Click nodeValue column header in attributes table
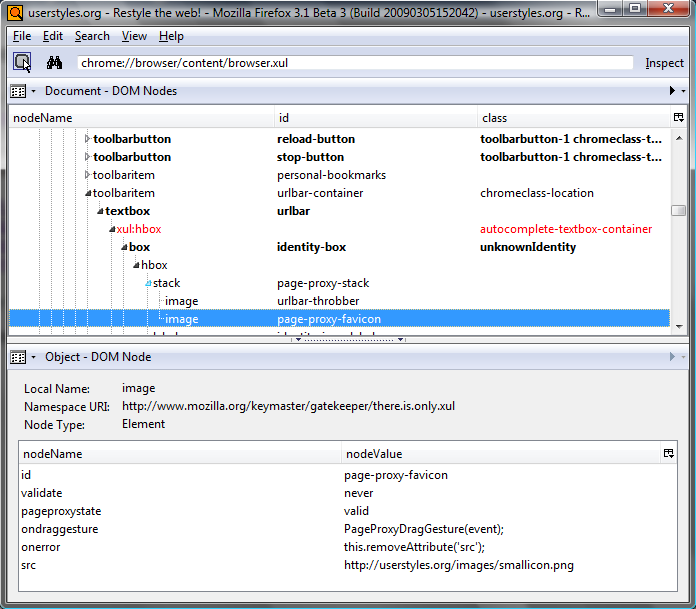Viewport: 696px width, 609px height. [501, 454]
